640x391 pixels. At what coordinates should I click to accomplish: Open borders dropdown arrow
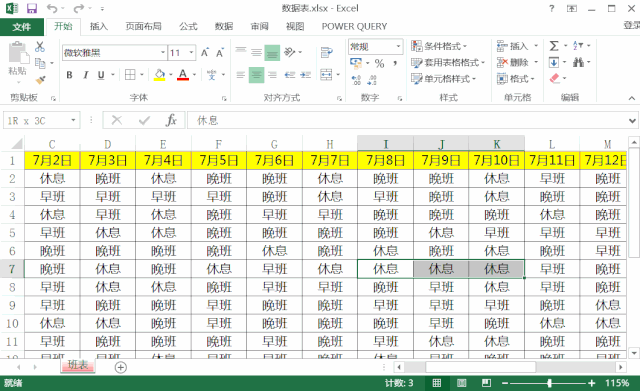point(142,75)
